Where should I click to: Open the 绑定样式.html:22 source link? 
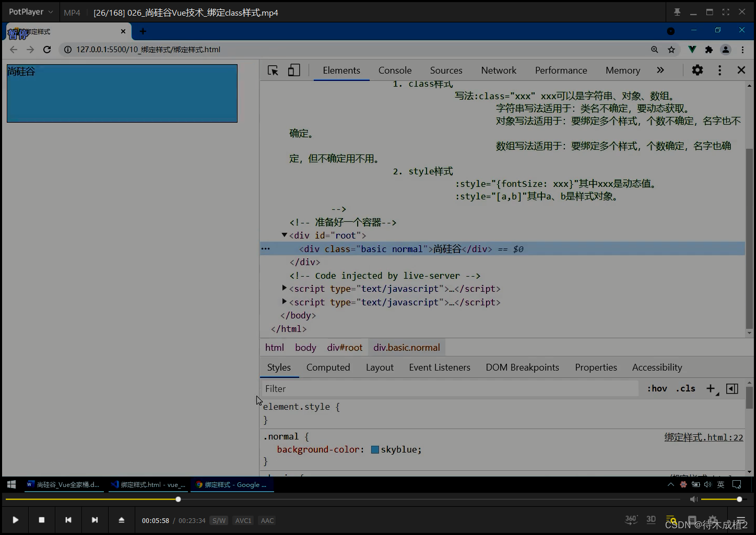point(704,437)
